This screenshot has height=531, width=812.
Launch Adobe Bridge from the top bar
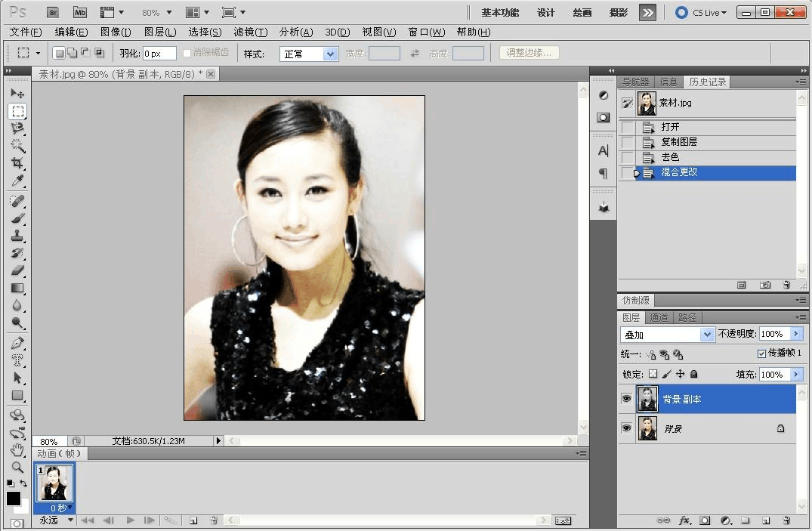tap(53, 12)
